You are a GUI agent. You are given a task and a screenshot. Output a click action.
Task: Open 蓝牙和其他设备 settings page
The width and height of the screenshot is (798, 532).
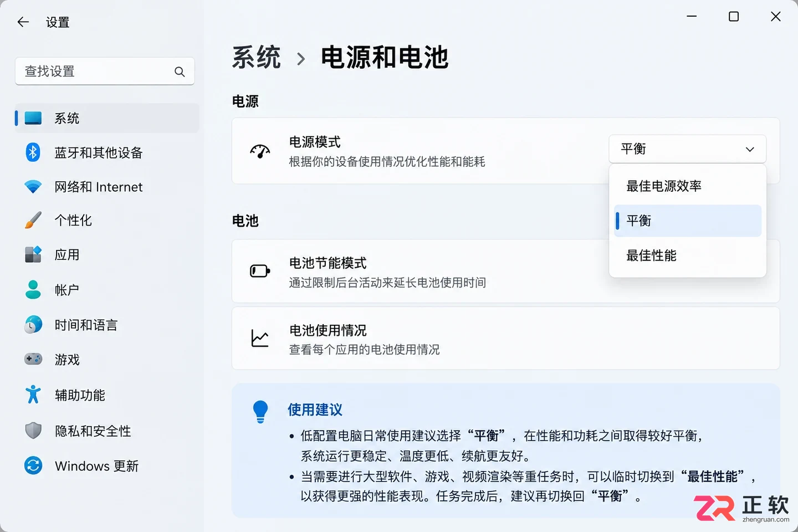[x=107, y=152]
